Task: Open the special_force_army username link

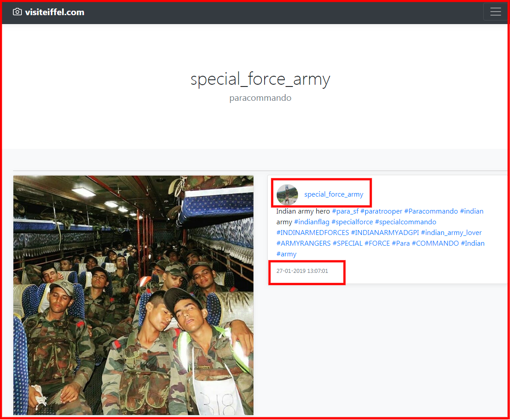Action: tap(334, 194)
